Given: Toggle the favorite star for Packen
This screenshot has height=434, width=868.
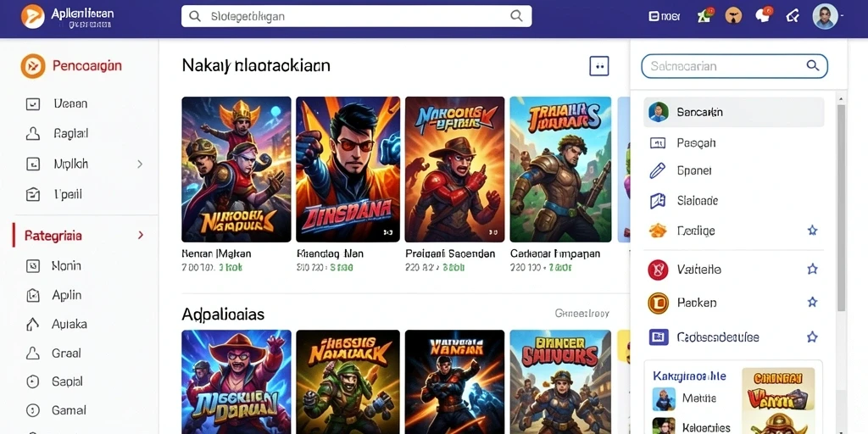Looking at the screenshot, I should pyautogui.click(x=812, y=303).
